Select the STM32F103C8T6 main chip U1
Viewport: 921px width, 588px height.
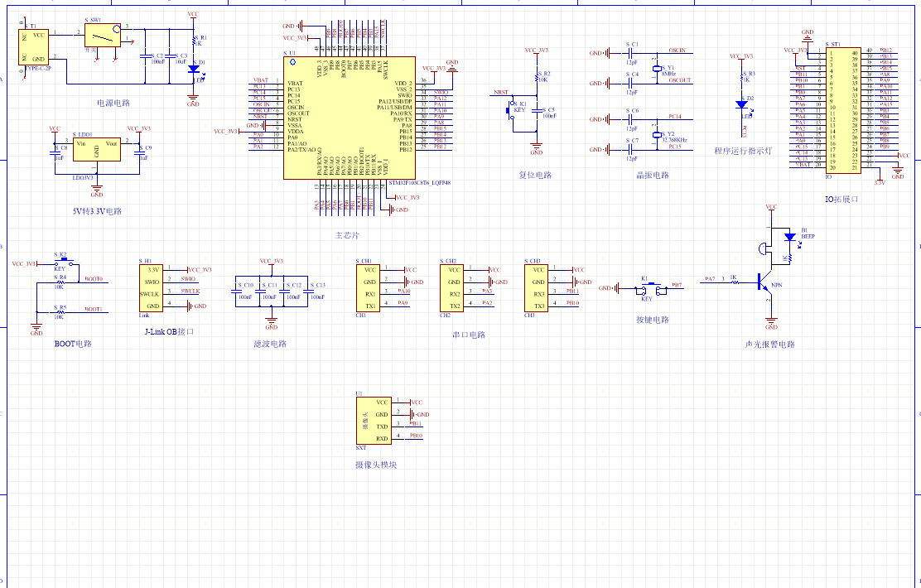click(x=349, y=118)
